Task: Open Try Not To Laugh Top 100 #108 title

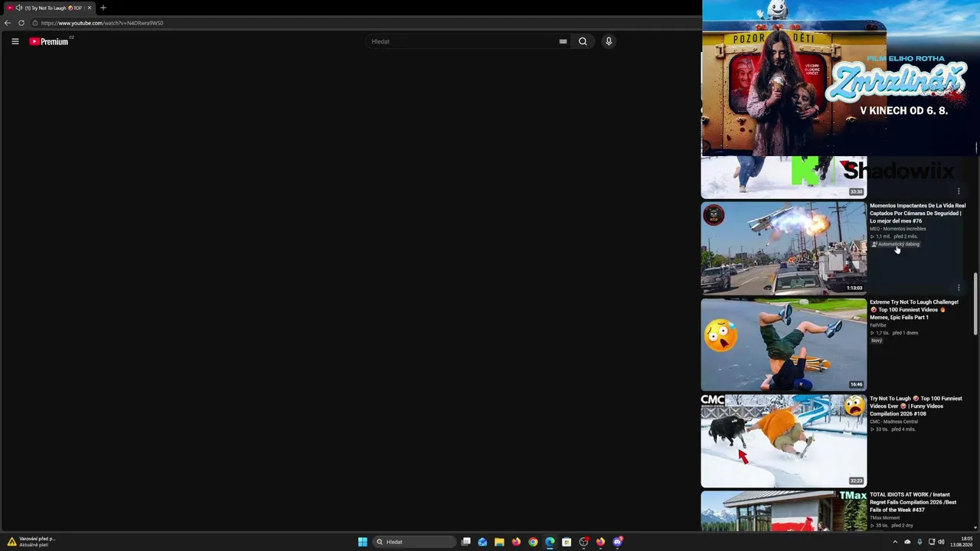Action: pos(916,406)
